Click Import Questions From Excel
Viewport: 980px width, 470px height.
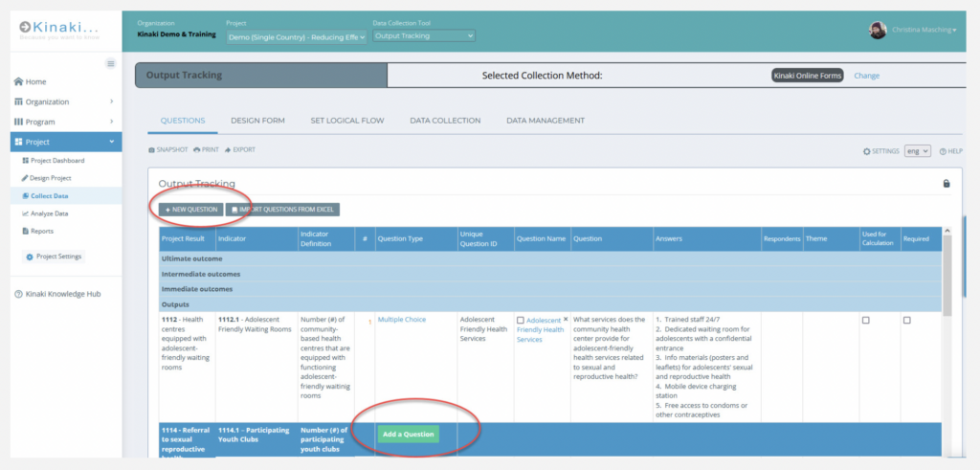(x=282, y=210)
